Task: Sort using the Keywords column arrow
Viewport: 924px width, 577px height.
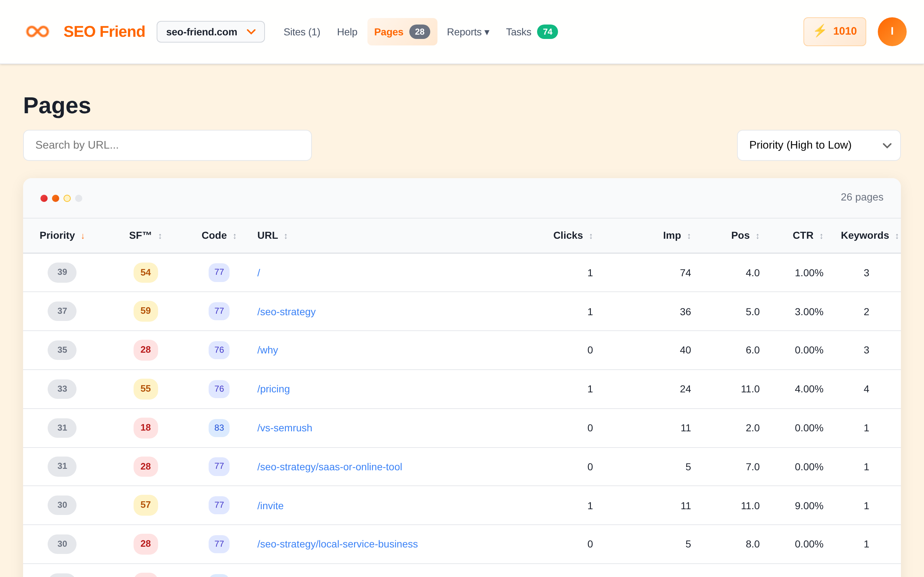Action: [898, 236]
